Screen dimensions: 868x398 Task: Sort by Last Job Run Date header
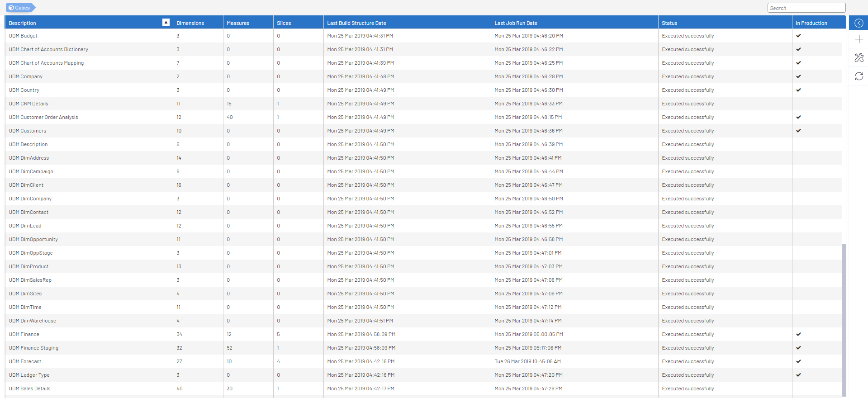click(x=516, y=23)
